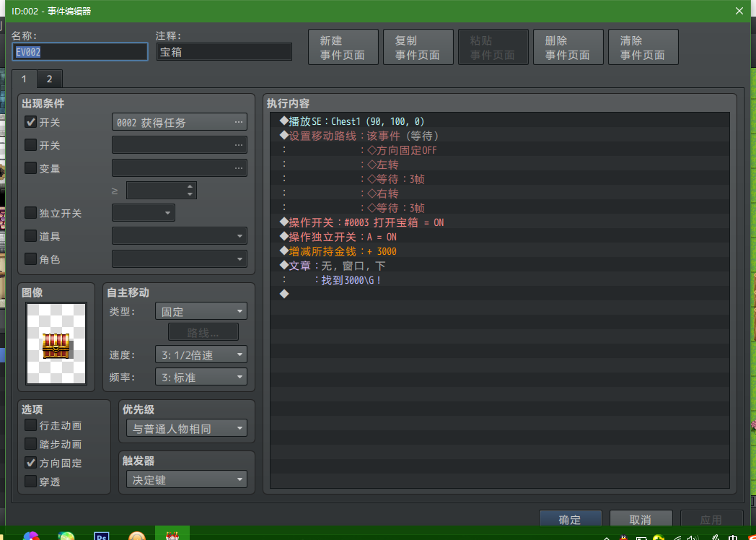Viewport: 756px width, 540px height.
Task: Switch to event page tab 2
Action: click(49, 79)
